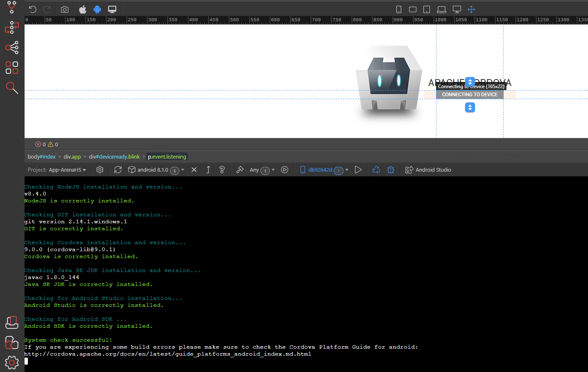Select the laptop viewport size icon
The width and height of the screenshot is (588, 372).
[x=441, y=9]
